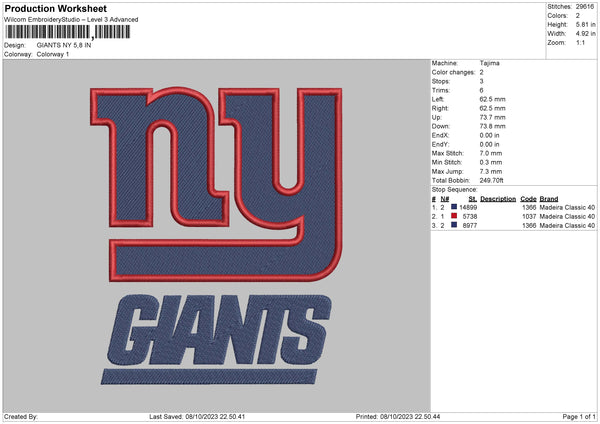Click the Total Bobbin value 249.70ft

pos(491,180)
